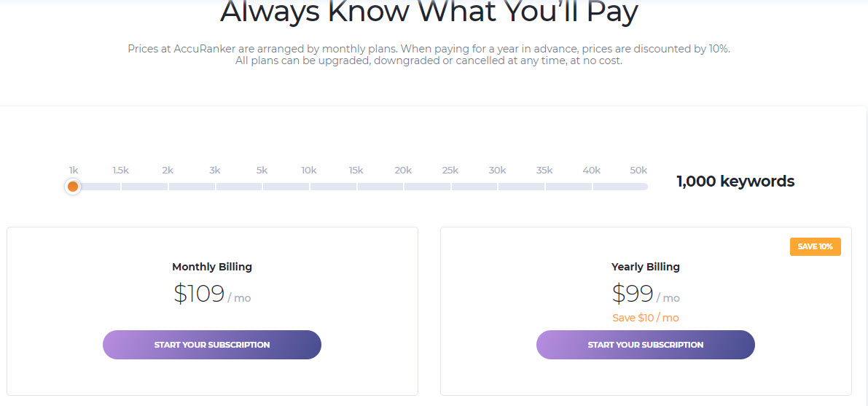Click the 1k slider label
The image size is (868, 406).
click(x=74, y=171)
